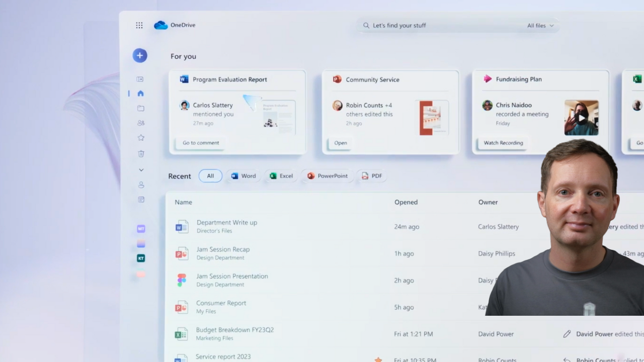Sort by the Name column header
Screen dimensions: 644x362
183,202
